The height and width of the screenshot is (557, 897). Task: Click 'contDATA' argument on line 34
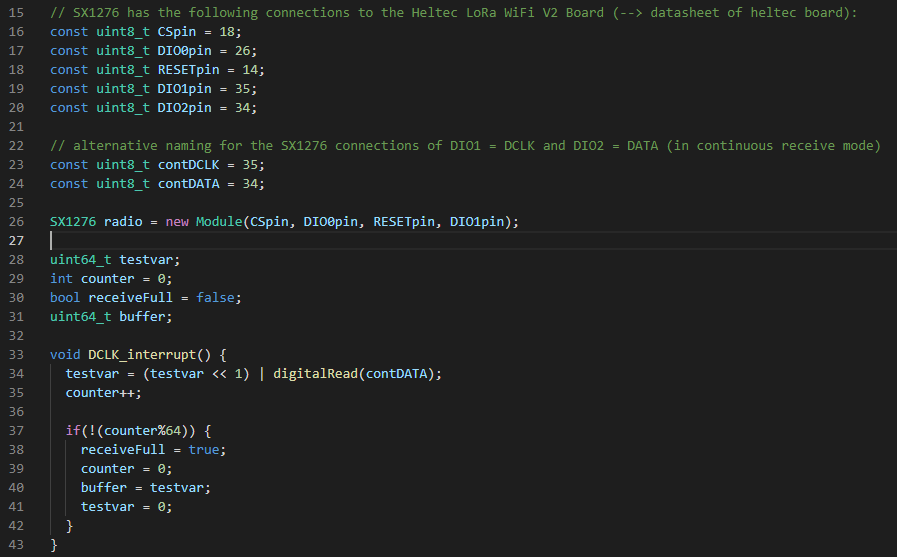click(396, 373)
